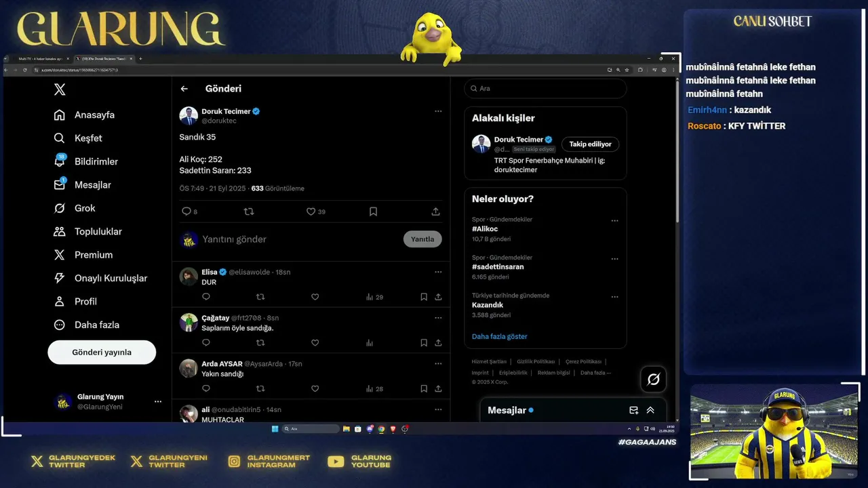Reply to main post comment icon
This screenshot has height=488, width=868.
(x=186, y=211)
